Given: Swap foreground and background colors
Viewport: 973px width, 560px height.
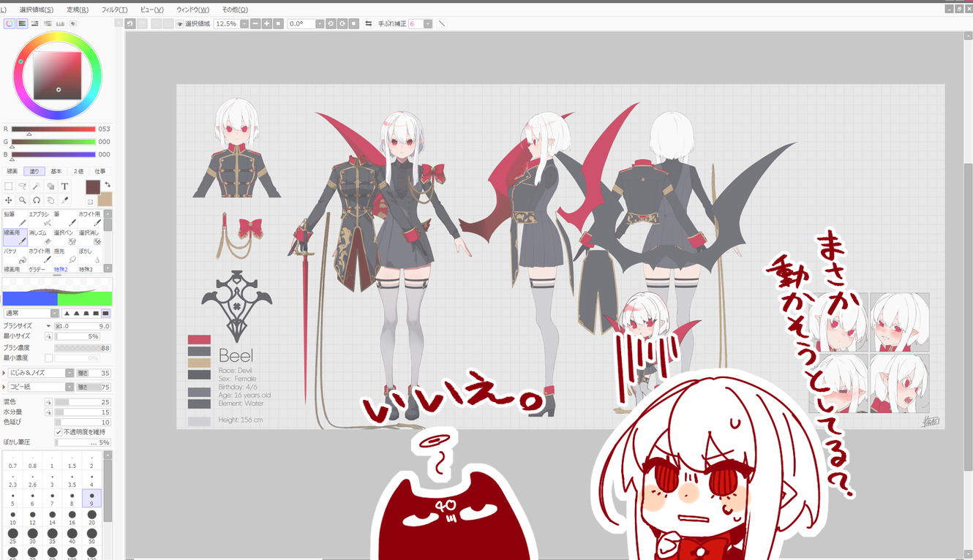Looking at the screenshot, I should tap(108, 184).
